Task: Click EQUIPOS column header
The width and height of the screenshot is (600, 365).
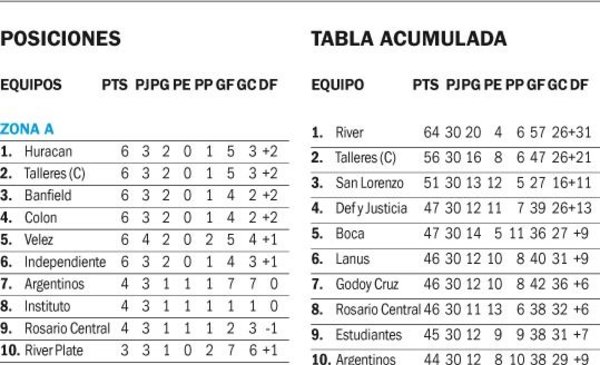Action: pyautogui.click(x=31, y=85)
